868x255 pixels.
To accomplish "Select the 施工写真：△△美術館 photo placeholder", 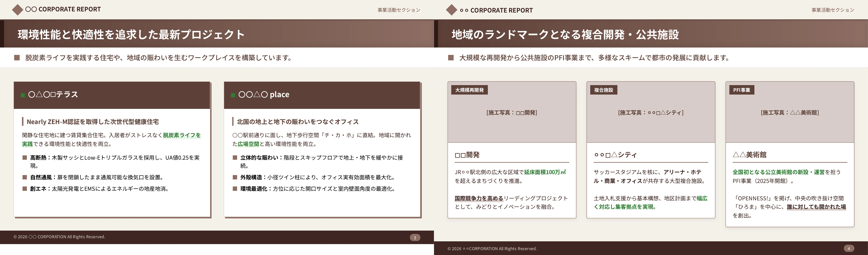I will [790, 112].
